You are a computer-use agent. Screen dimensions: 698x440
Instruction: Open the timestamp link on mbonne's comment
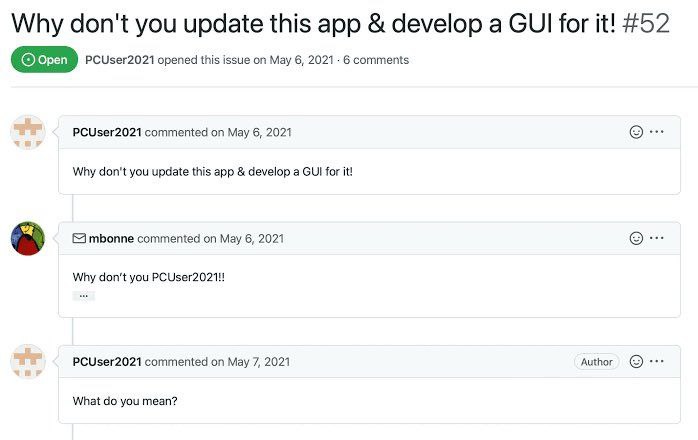click(x=243, y=238)
